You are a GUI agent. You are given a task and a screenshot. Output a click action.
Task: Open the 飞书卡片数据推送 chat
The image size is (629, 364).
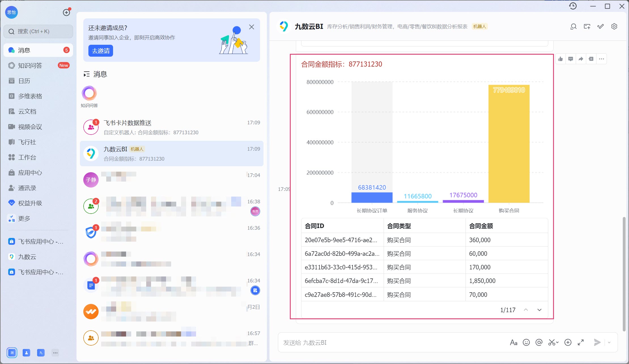[172, 127]
